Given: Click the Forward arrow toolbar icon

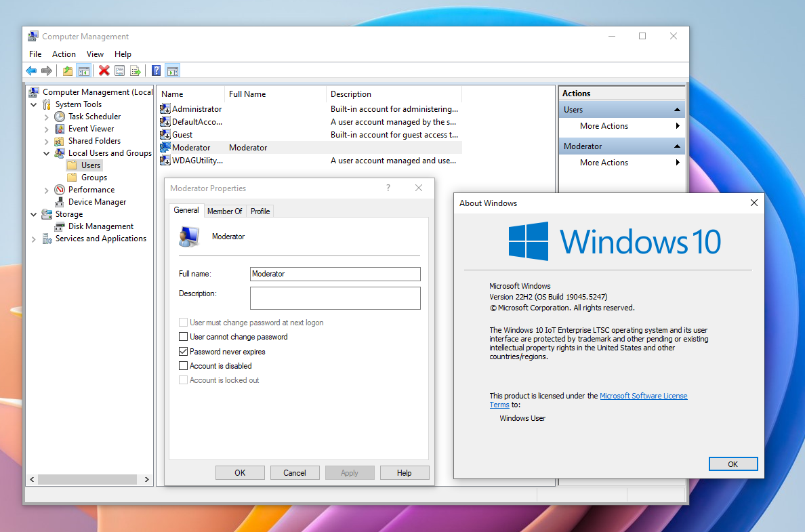Looking at the screenshot, I should coord(47,71).
